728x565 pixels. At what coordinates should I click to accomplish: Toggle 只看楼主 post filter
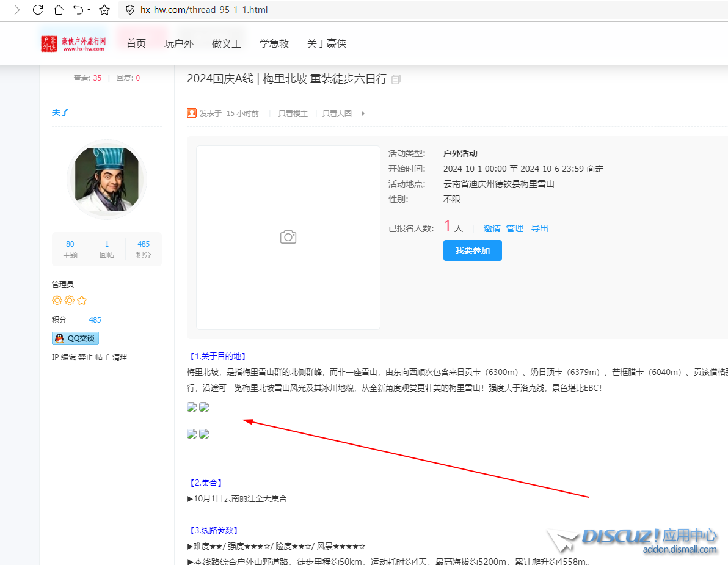[x=293, y=114]
